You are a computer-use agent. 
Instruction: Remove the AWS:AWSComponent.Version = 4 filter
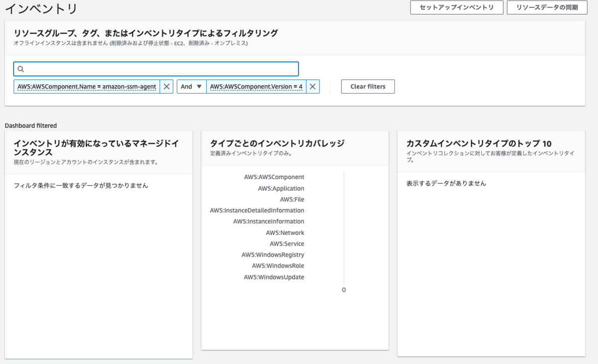pyautogui.click(x=312, y=86)
